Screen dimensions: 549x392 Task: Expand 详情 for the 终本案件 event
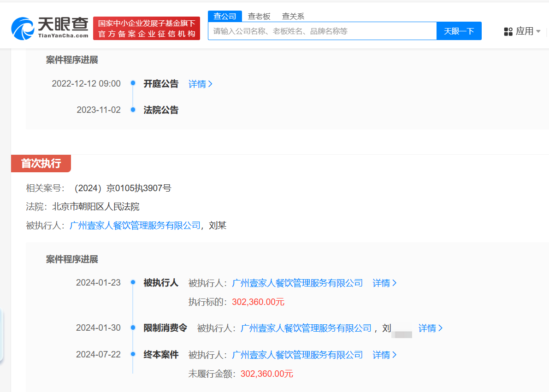pos(384,355)
